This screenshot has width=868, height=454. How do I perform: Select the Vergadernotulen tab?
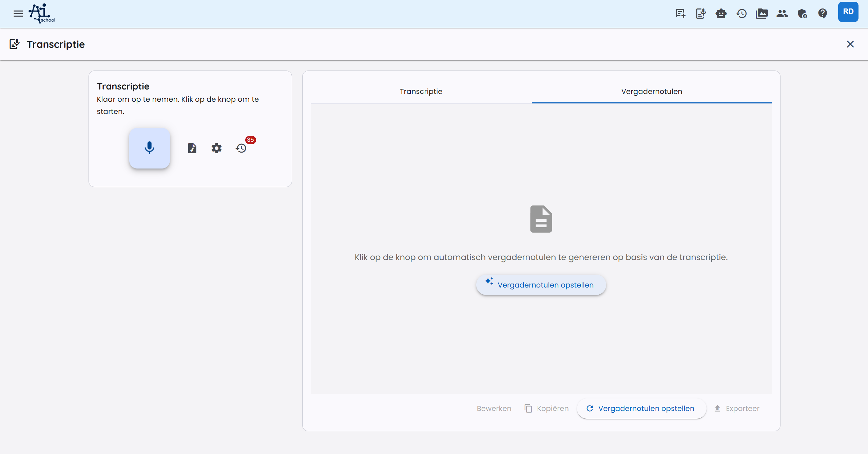tap(652, 92)
